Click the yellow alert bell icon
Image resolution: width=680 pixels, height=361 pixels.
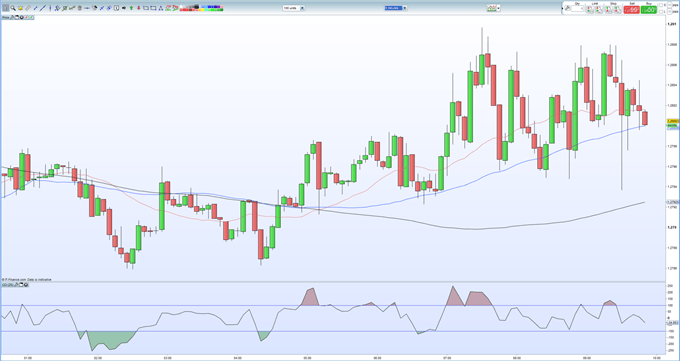point(20,8)
